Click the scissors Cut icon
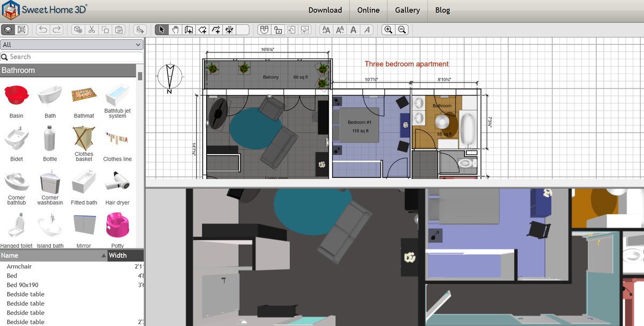Screen dimensions: 644x326 click(x=92, y=30)
